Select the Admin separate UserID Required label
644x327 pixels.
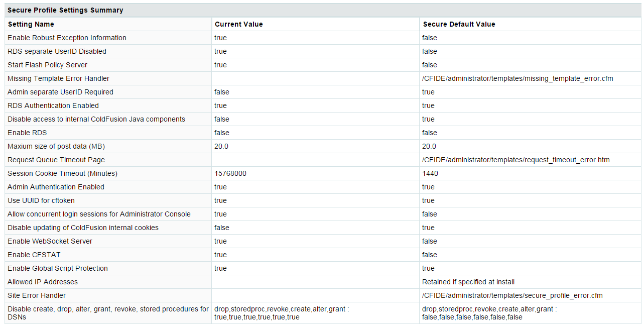60,92
